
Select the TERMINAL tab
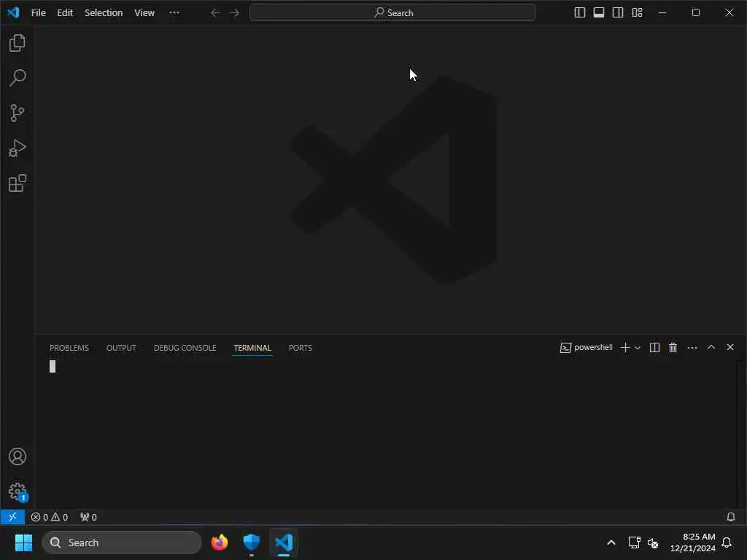click(x=252, y=348)
